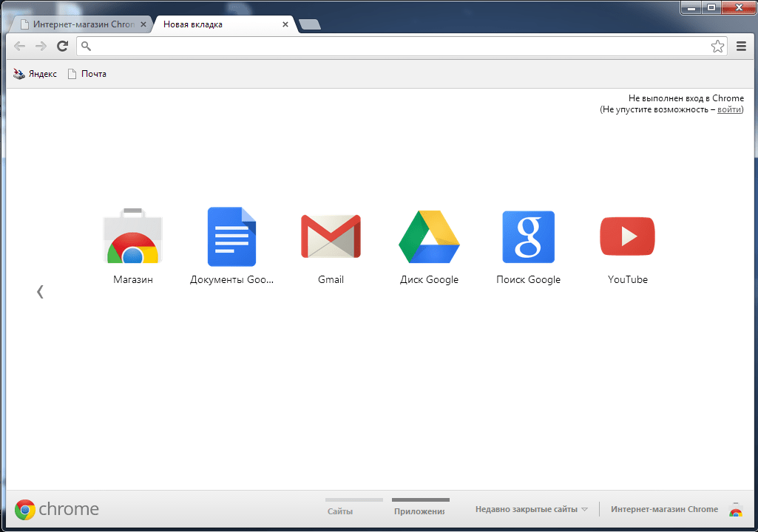This screenshot has height=532, width=758.
Task: Launch YouTube from the apps page
Action: (626, 236)
